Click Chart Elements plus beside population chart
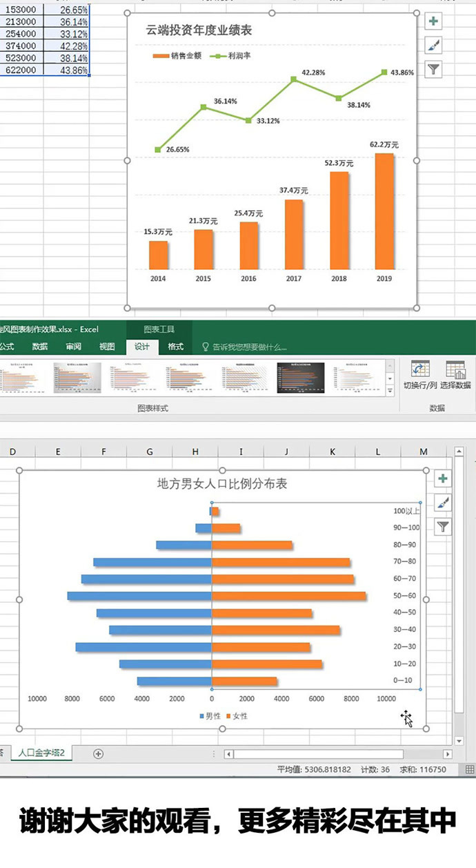Viewport: 476px width, 868px height. (443, 479)
